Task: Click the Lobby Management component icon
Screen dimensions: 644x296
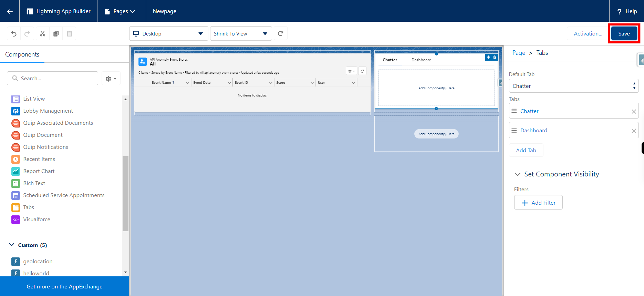Action: (15, 111)
